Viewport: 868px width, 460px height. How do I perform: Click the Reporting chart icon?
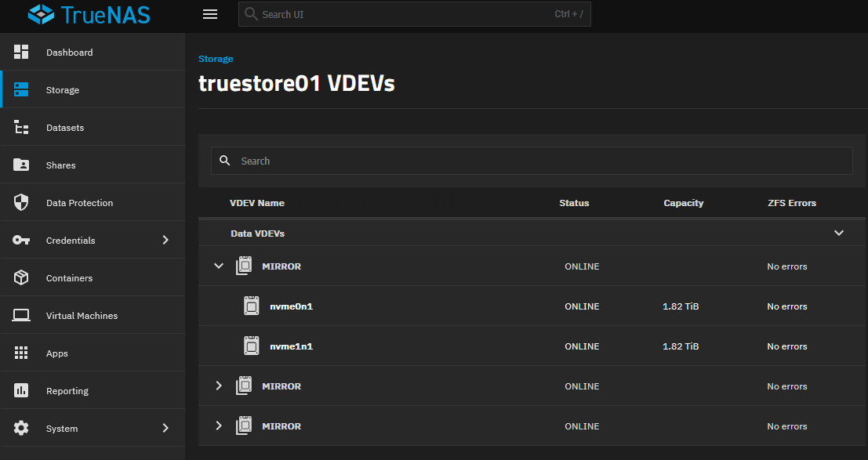pos(21,390)
